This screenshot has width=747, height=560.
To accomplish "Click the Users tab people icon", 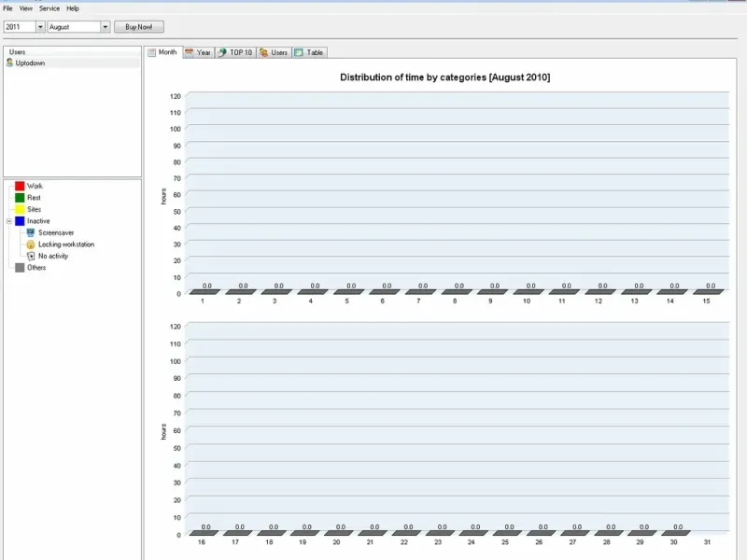I will [264, 53].
